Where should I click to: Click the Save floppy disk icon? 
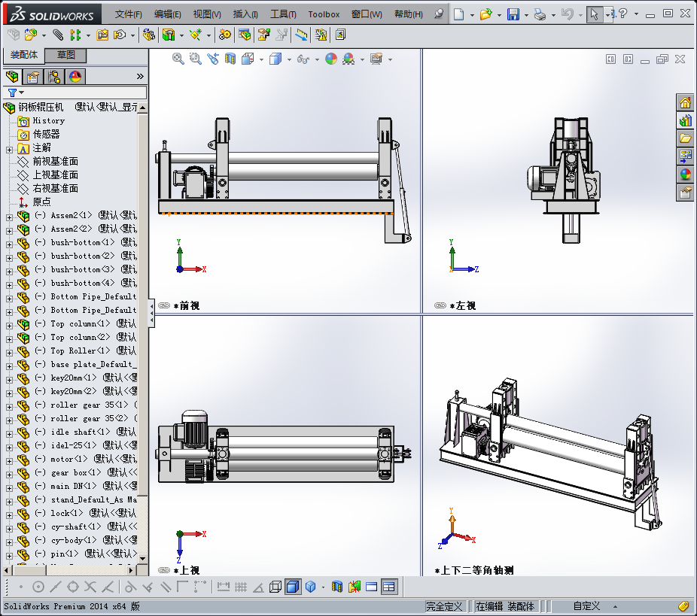[x=513, y=14]
